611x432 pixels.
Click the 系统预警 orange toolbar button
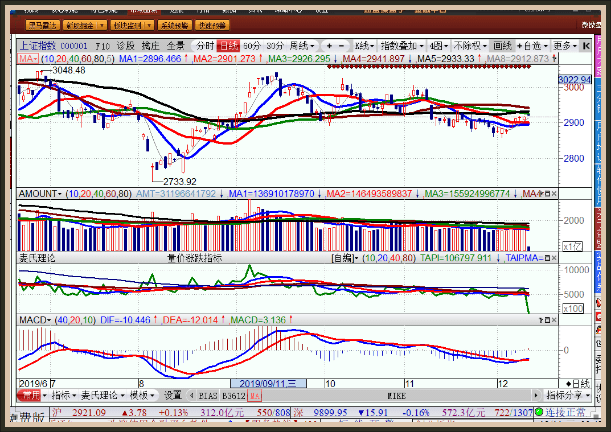(x=175, y=25)
